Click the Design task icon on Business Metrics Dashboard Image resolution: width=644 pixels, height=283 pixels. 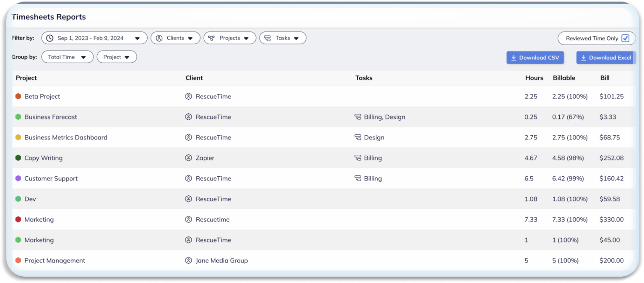(357, 137)
